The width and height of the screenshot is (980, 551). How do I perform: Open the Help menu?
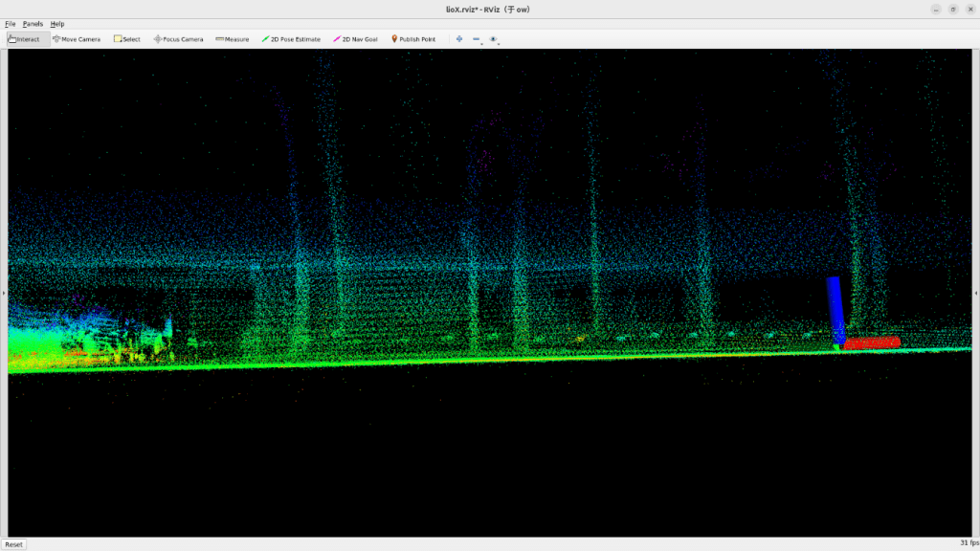pyautogui.click(x=57, y=24)
